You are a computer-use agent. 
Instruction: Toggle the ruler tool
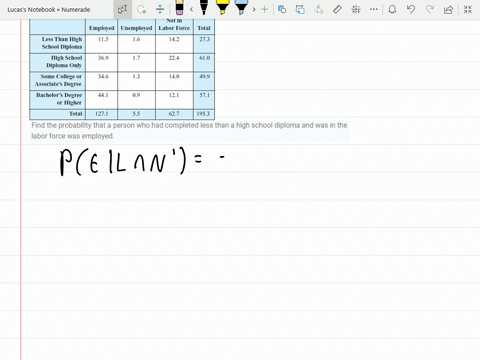(x=337, y=9)
